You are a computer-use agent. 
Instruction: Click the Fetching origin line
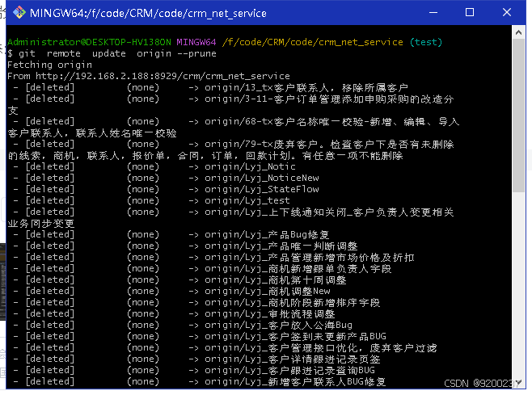point(49,65)
